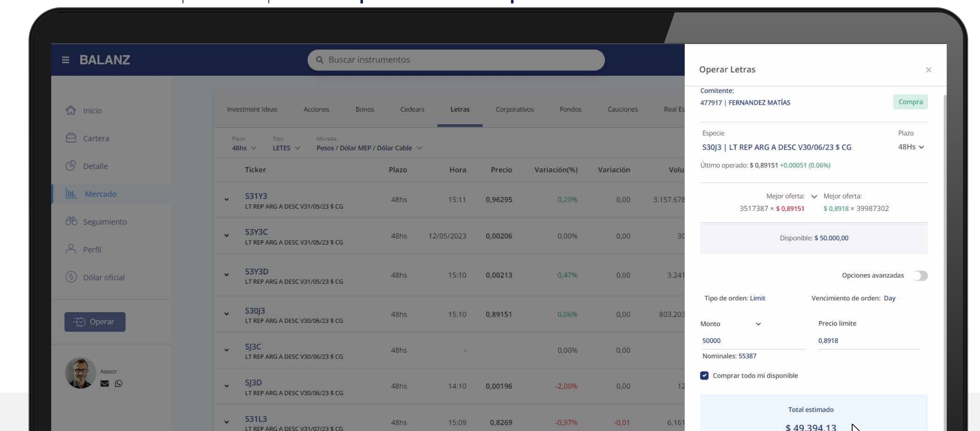The height and width of the screenshot is (431, 980).
Task: Expand the SJ3D row
Action: (227, 386)
